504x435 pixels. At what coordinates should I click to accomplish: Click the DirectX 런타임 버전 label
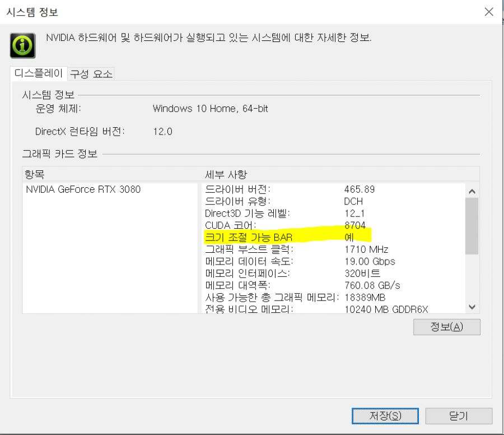80,132
